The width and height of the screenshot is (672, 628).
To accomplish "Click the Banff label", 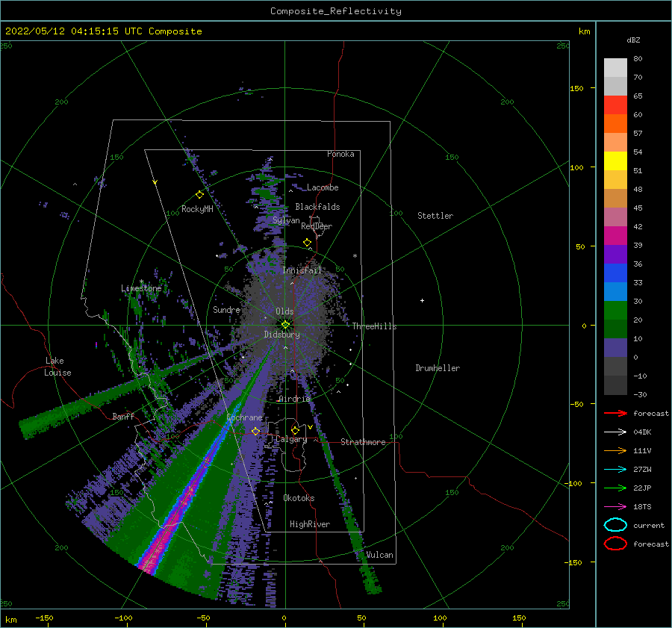I will (x=123, y=417).
